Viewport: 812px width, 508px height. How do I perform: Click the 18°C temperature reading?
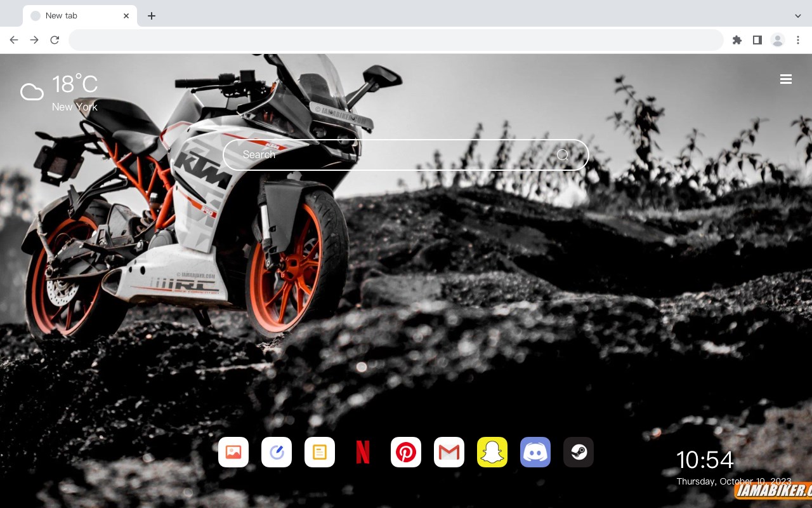pyautogui.click(x=75, y=84)
